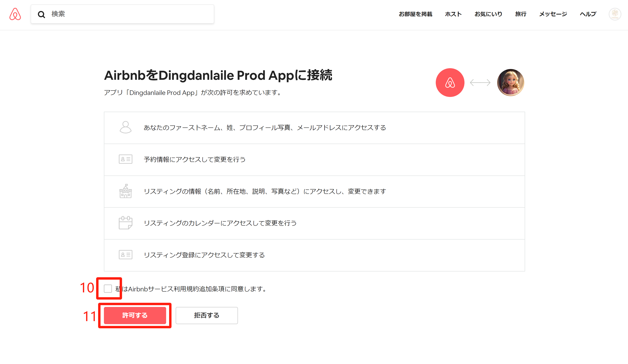
Task: Open ヘルプ in the header
Action: [588, 14]
